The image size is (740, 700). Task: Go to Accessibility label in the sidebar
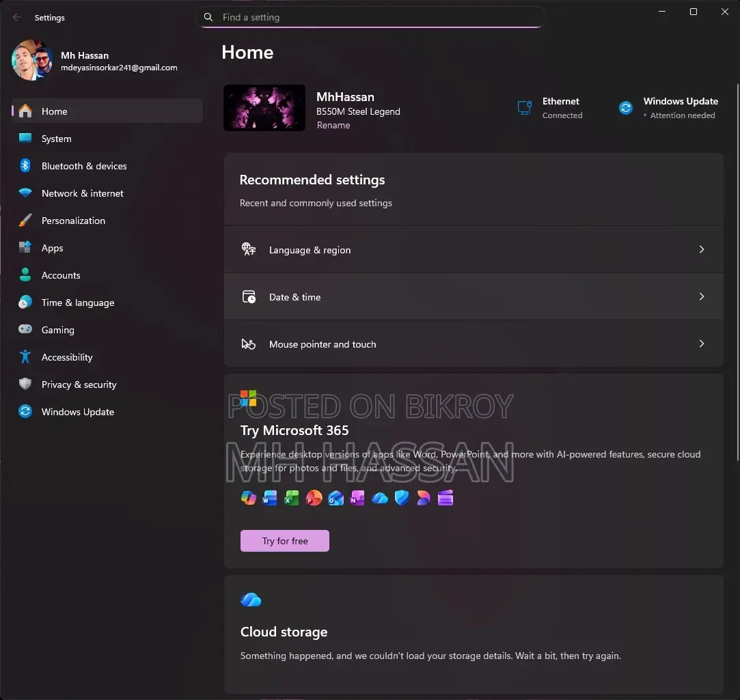[x=67, y=357]
